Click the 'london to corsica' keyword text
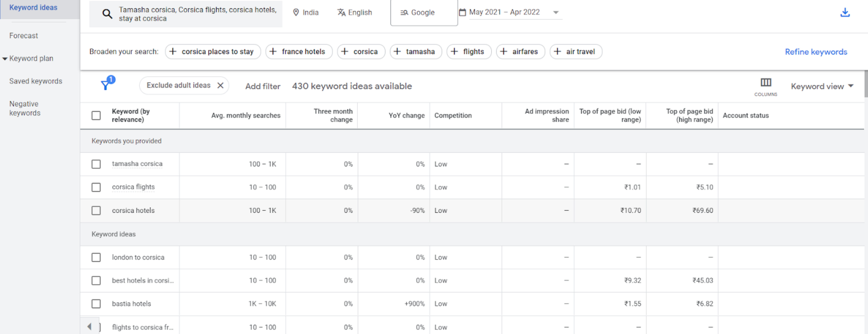This screenshot has height=334, width=868. (x=138, y=257)
